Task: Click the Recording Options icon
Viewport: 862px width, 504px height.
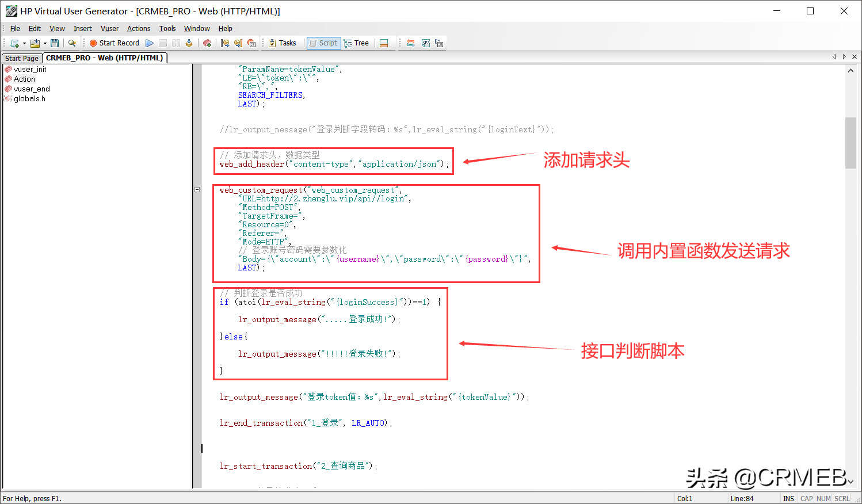Action: 238,43
